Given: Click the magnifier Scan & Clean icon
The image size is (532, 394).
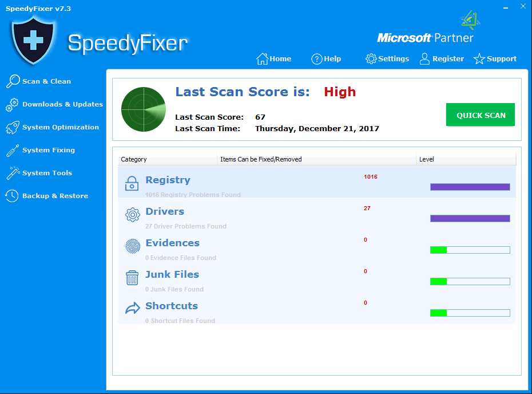Looking at the screenshot, I should [x=13, y=81].
